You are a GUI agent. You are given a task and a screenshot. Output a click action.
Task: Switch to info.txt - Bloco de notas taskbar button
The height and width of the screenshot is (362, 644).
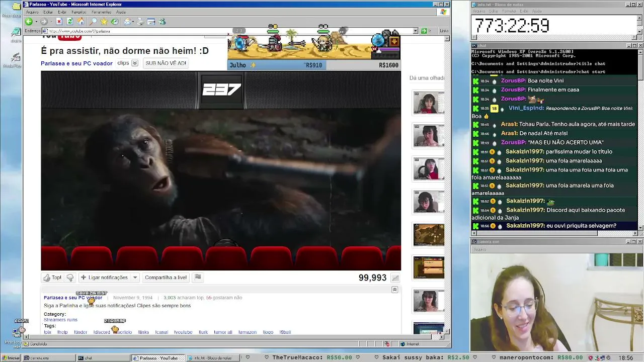(x=211, y=358)
